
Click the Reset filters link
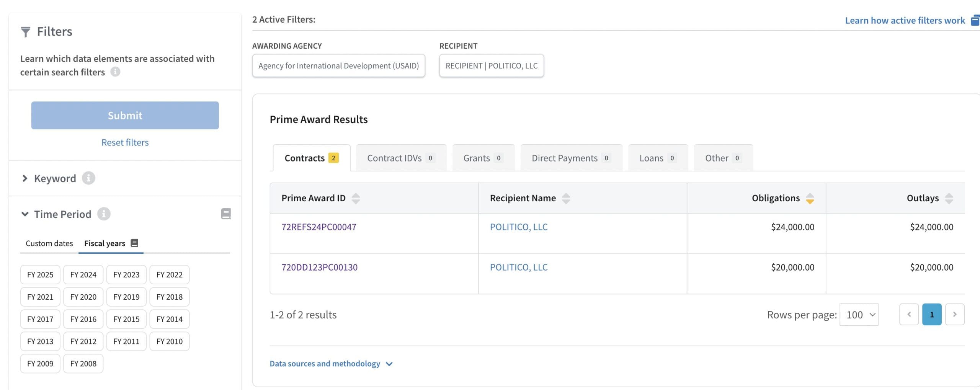point(125,142)
